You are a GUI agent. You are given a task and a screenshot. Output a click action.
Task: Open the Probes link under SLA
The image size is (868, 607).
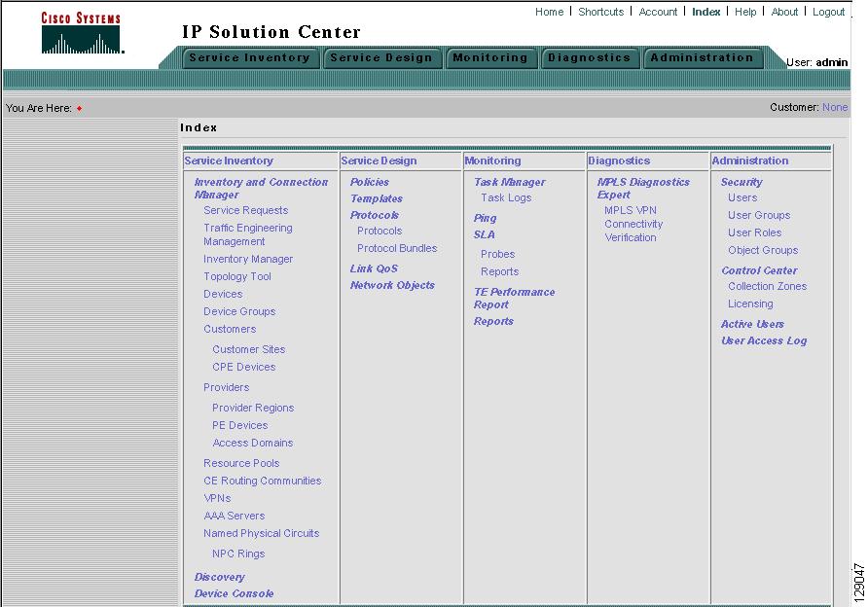[x=497, y=254]
